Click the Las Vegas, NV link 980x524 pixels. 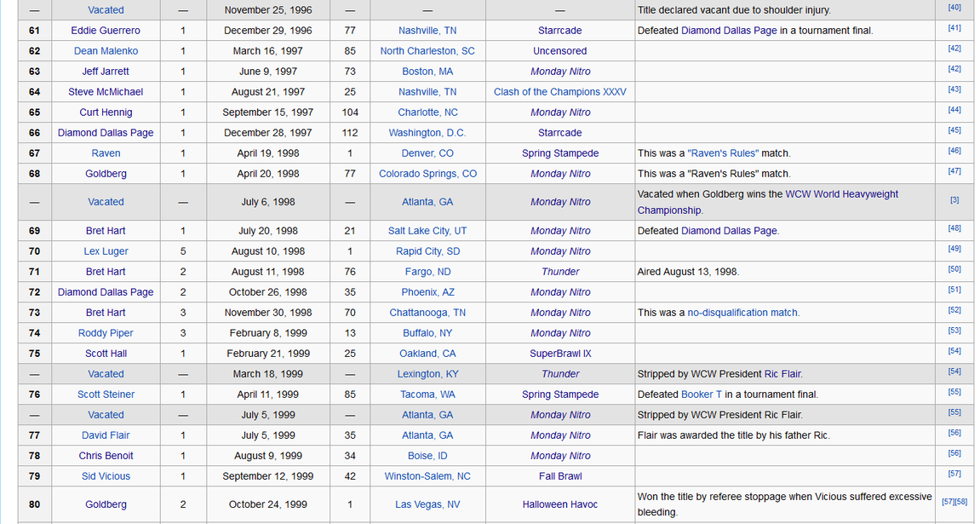[x=427, y=504]
